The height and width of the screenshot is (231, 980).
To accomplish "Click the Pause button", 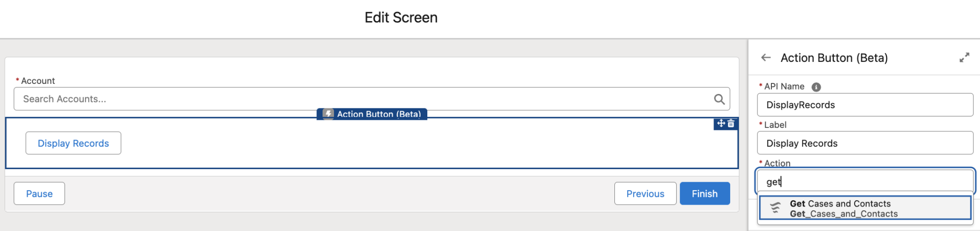I will (x=39, y=194).
